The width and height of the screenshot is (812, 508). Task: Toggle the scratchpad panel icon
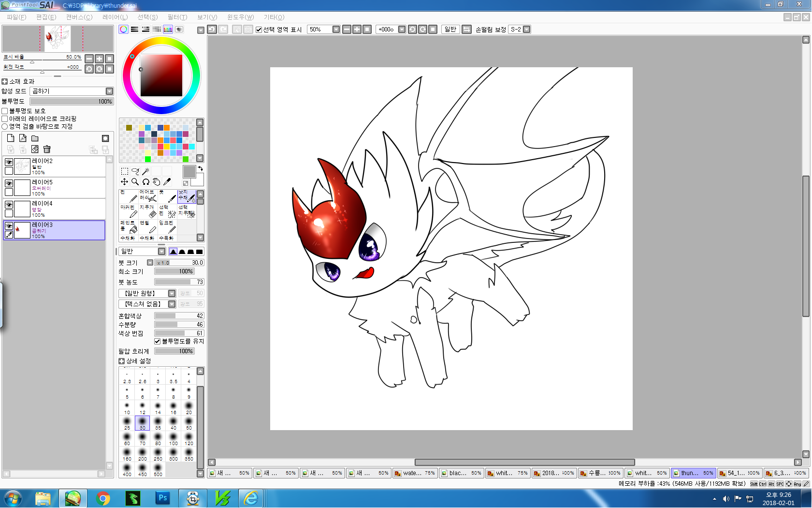point(179,30)
